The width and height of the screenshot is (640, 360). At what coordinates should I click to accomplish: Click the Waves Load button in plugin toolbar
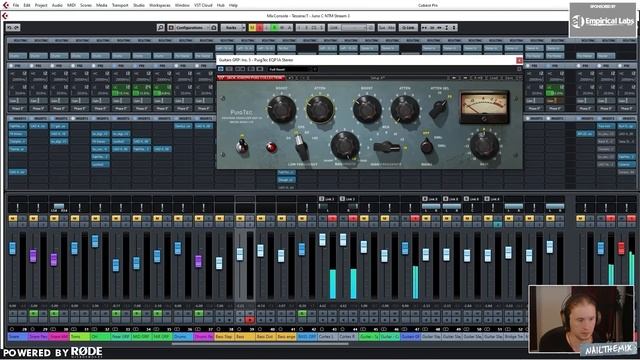coord(494,78)
